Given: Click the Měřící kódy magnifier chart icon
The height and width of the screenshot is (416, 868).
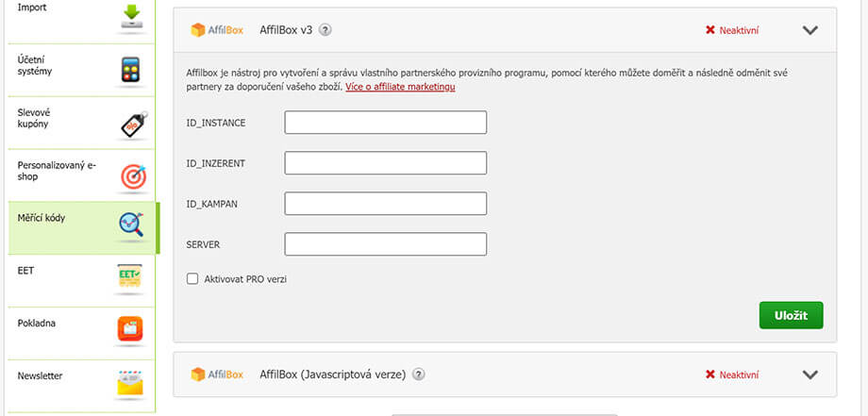Looking at the screenshot, I should click(132, 225).
